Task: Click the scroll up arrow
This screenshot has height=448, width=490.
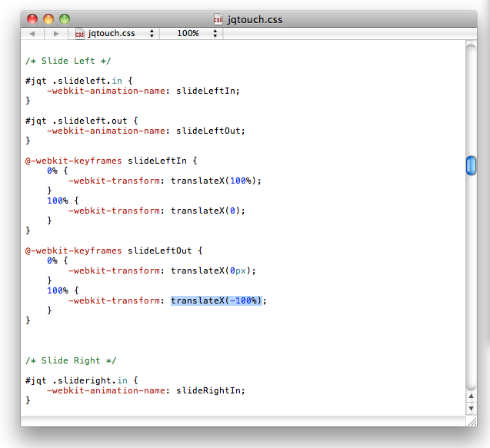Action: [472, 397]
